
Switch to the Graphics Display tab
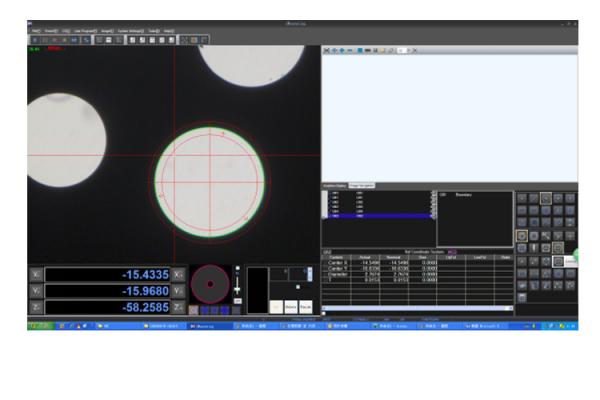(335, 186)
